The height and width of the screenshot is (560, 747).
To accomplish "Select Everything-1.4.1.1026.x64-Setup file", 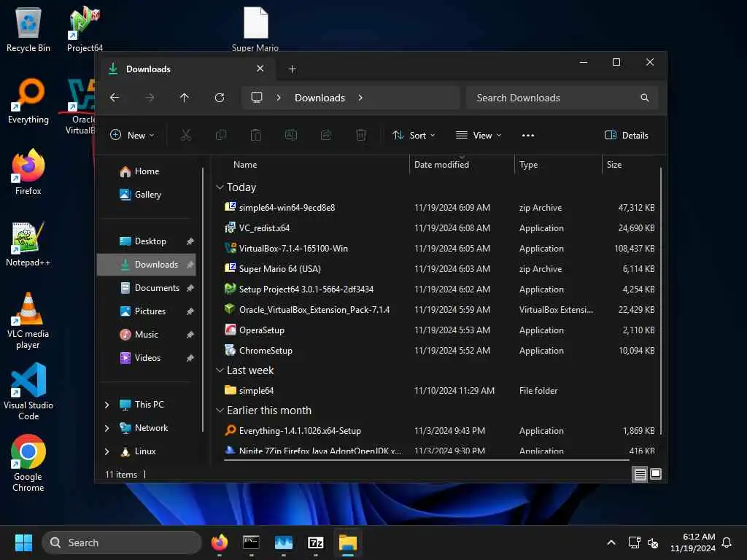I will 438,431.
